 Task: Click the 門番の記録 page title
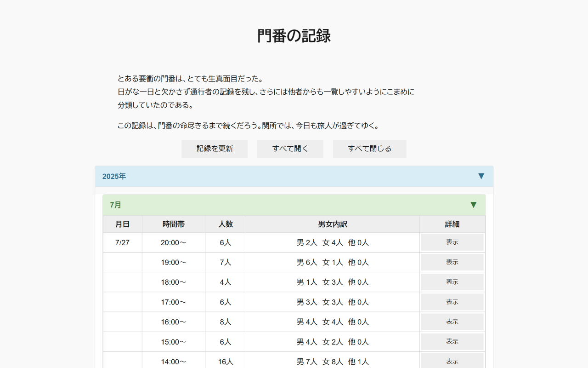[294, 36]
